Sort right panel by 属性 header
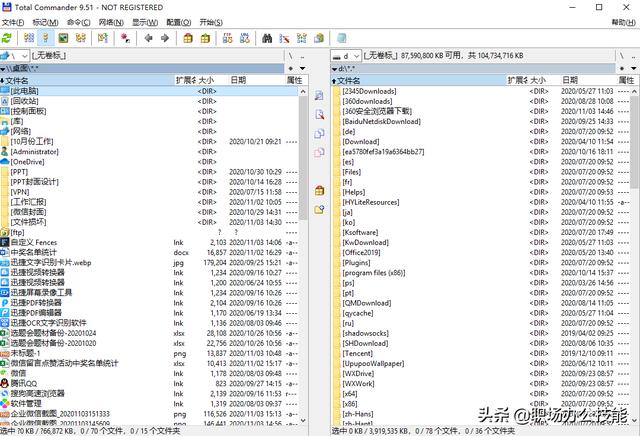Screen dimensions: 640x436 click(x=627, y=80)
